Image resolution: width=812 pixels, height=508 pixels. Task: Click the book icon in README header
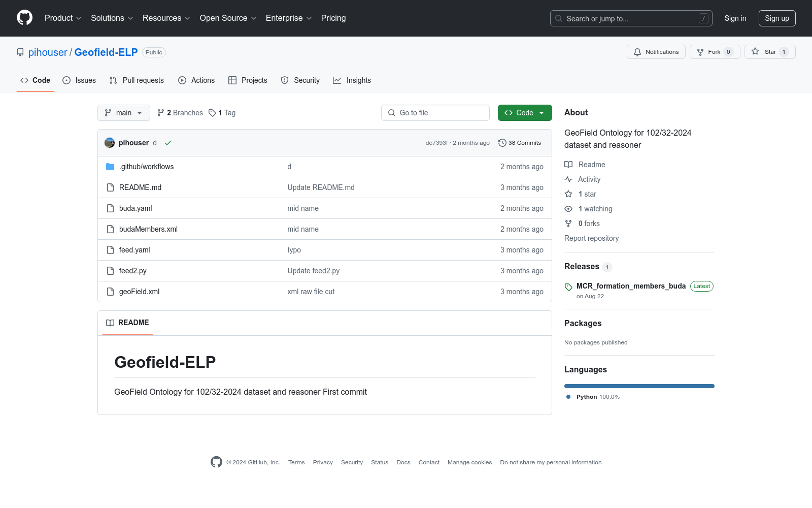[x=110, y=323]
